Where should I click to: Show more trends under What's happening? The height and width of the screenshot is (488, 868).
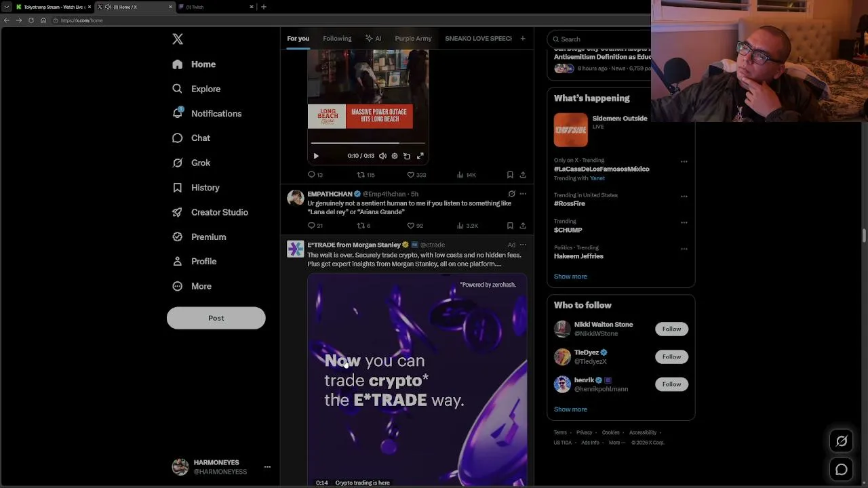(x=570, y=277)
